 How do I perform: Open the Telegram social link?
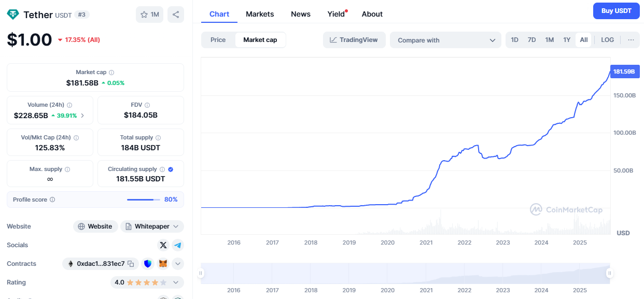coord(178,245)
